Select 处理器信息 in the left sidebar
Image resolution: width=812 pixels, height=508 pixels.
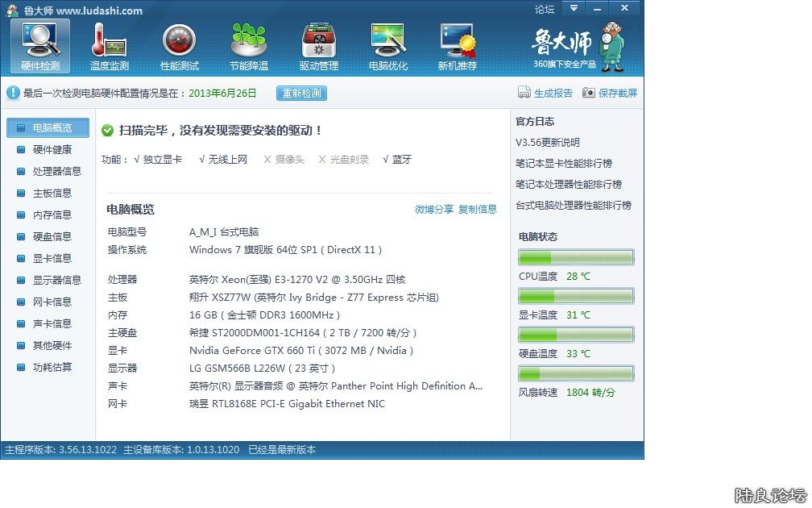click(56, 171)
